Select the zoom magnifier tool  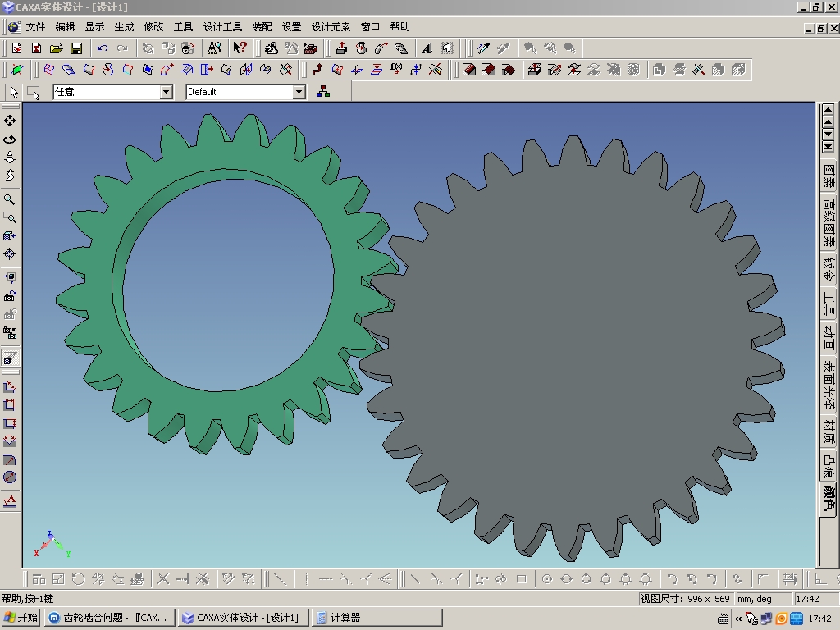coord(10,199)
